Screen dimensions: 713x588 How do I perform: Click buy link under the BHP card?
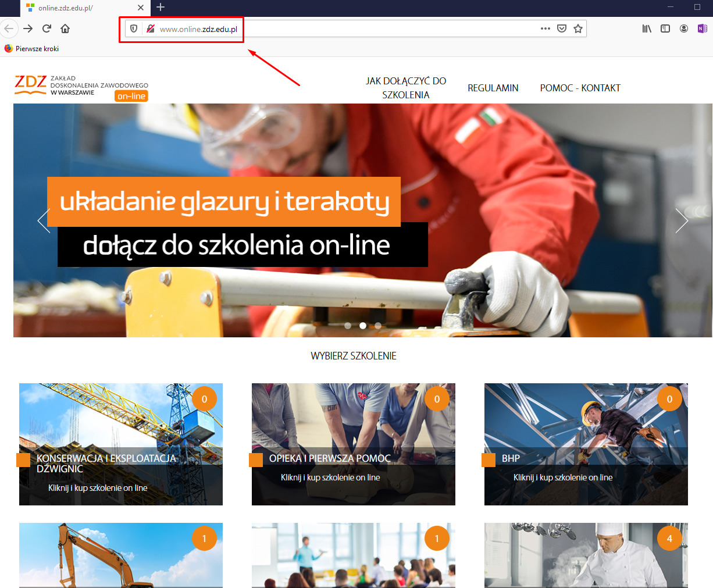(x=563, y=477)
